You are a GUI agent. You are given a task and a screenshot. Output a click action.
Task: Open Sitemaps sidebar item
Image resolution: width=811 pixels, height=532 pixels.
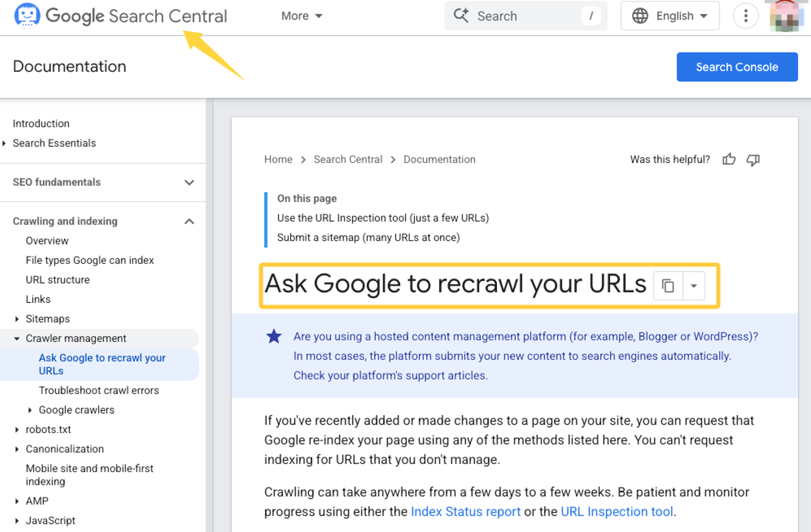tap(48, 319)
